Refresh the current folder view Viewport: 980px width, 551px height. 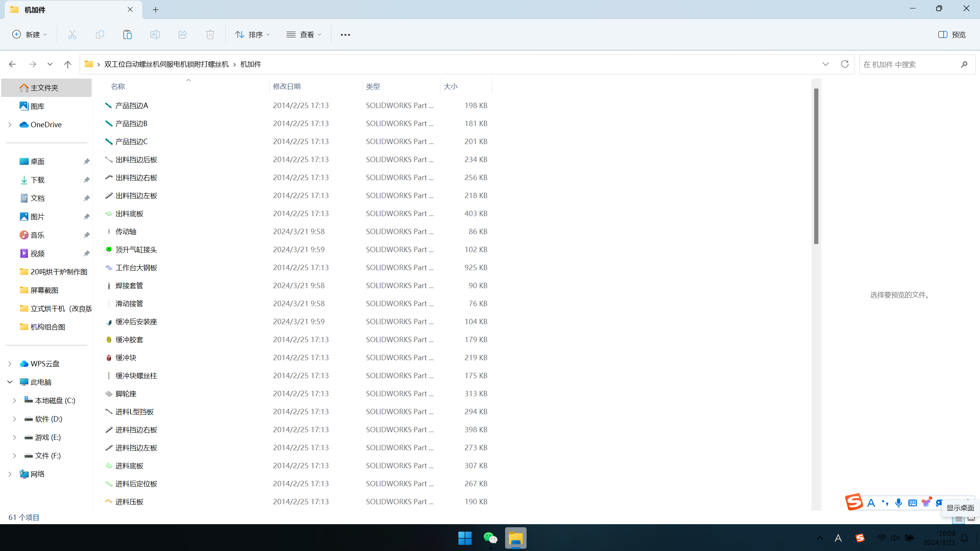pos(844,64)
